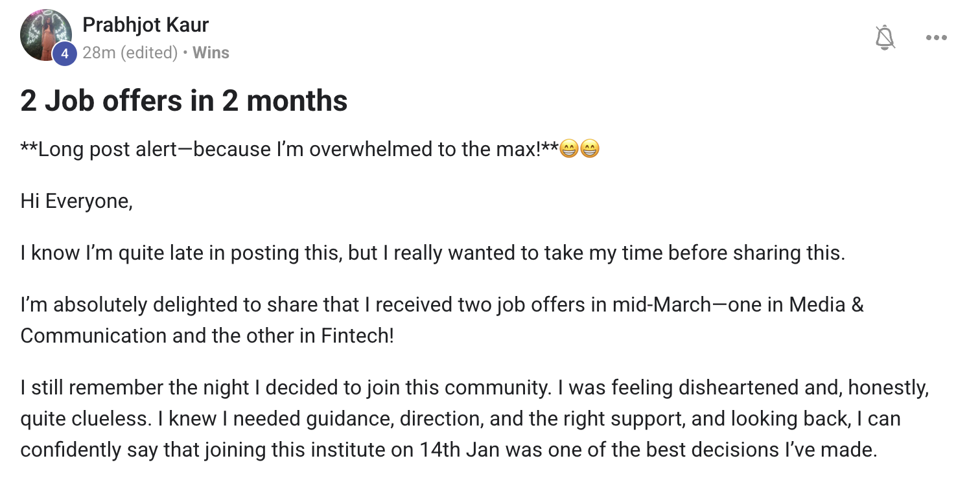Click the "2 Job offers in 2 months" title
This screenshot has width=980, height=478.
184,101
